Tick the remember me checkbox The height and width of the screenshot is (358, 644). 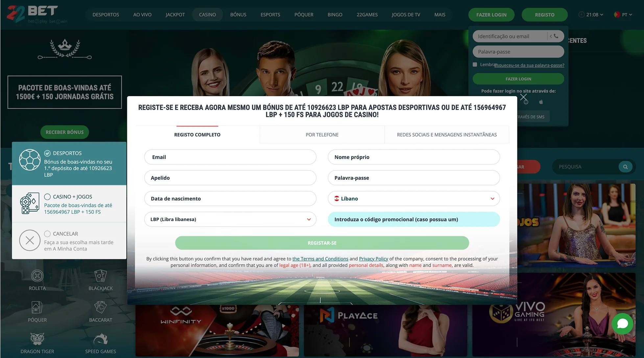[475, 64]
